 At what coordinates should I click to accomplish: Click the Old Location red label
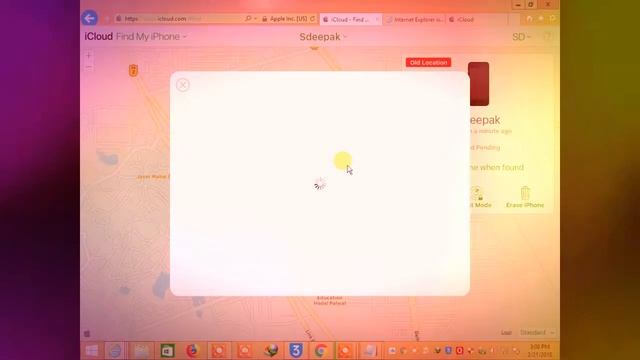click(428, 62)
